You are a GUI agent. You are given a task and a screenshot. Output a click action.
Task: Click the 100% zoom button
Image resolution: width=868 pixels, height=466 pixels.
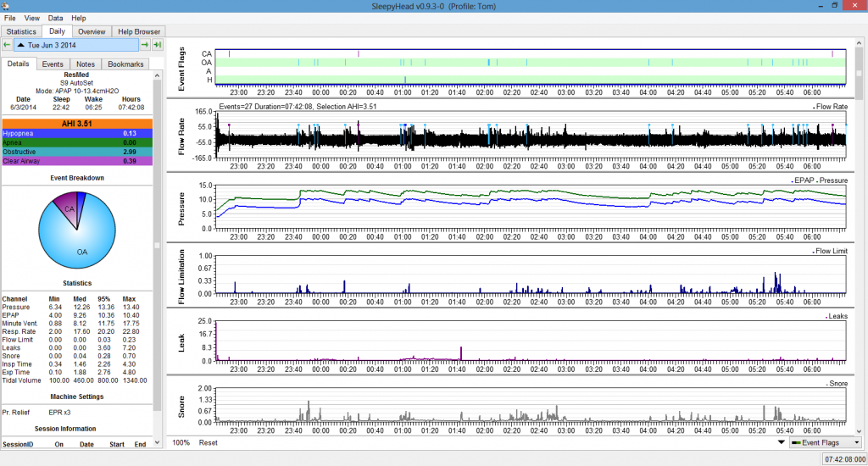(181, 442)
